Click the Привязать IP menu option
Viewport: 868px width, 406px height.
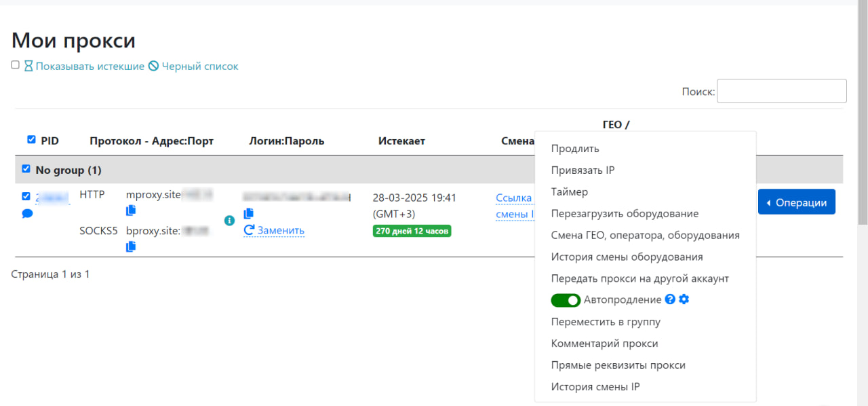pyautogui.click(x=583, y=170)
